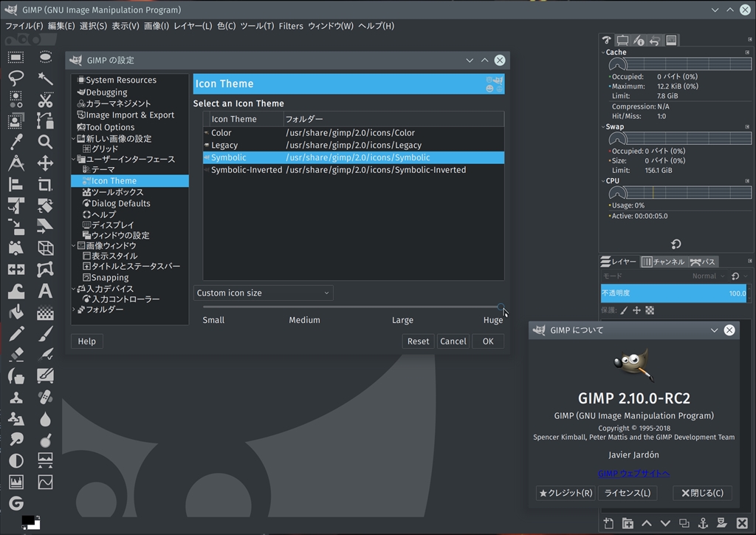
Task: Select the Gradient blend tool
Action: click(x=45, y=313)
